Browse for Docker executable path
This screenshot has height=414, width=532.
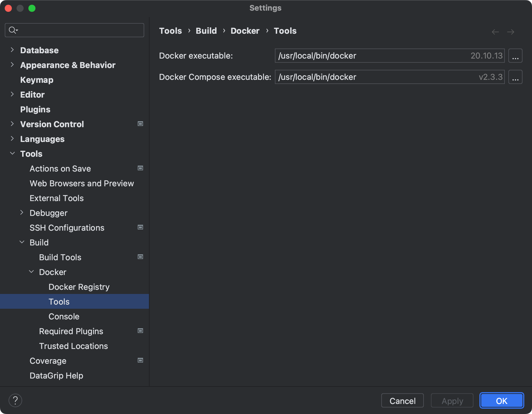515,56
